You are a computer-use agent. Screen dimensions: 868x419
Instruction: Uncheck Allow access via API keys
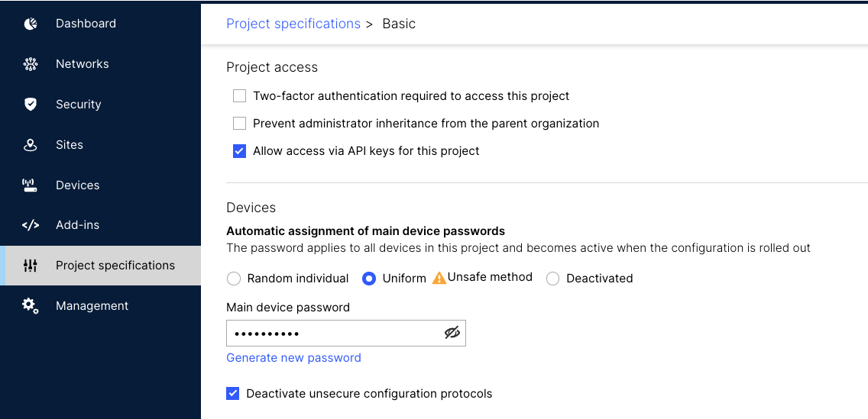(x=240, y=151)
